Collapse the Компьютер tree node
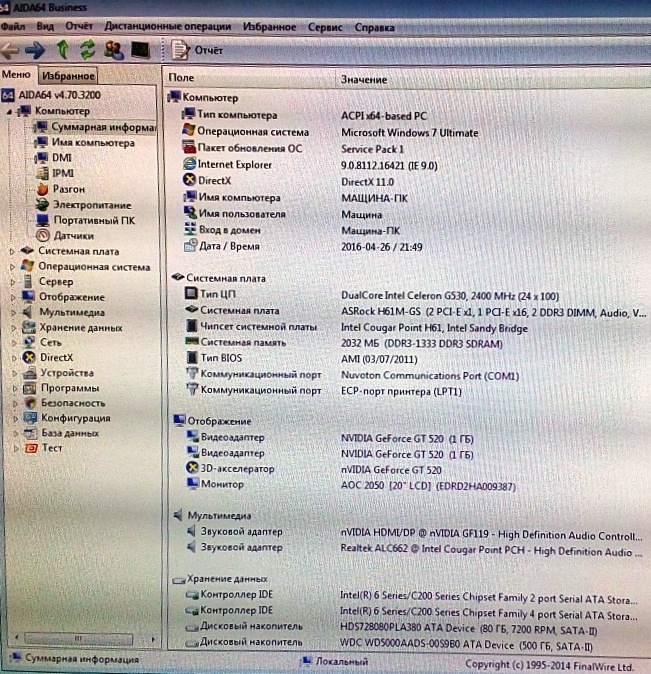The image size is (651, 674). point(9,111)
